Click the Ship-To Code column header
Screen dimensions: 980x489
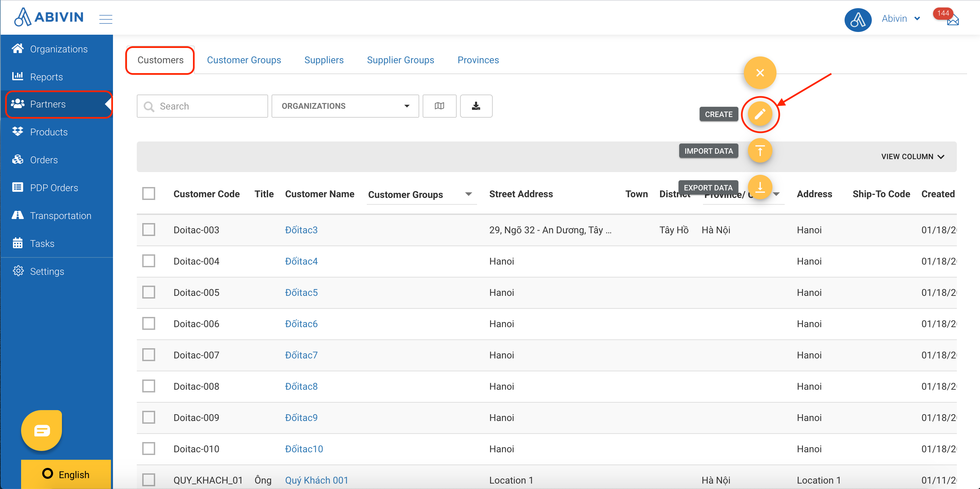[x=881, y=193]
